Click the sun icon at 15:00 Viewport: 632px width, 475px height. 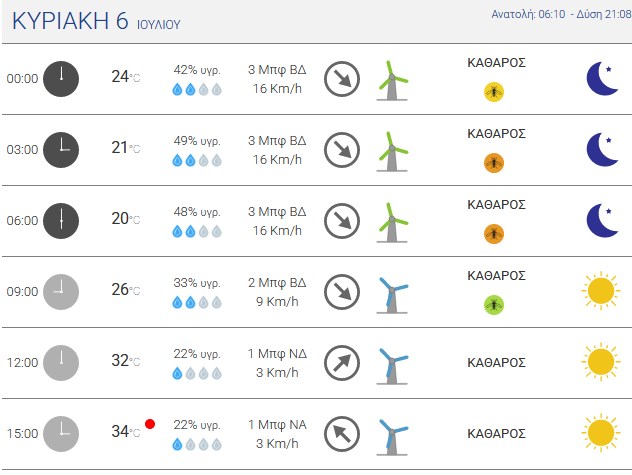[x=601, y=433]
